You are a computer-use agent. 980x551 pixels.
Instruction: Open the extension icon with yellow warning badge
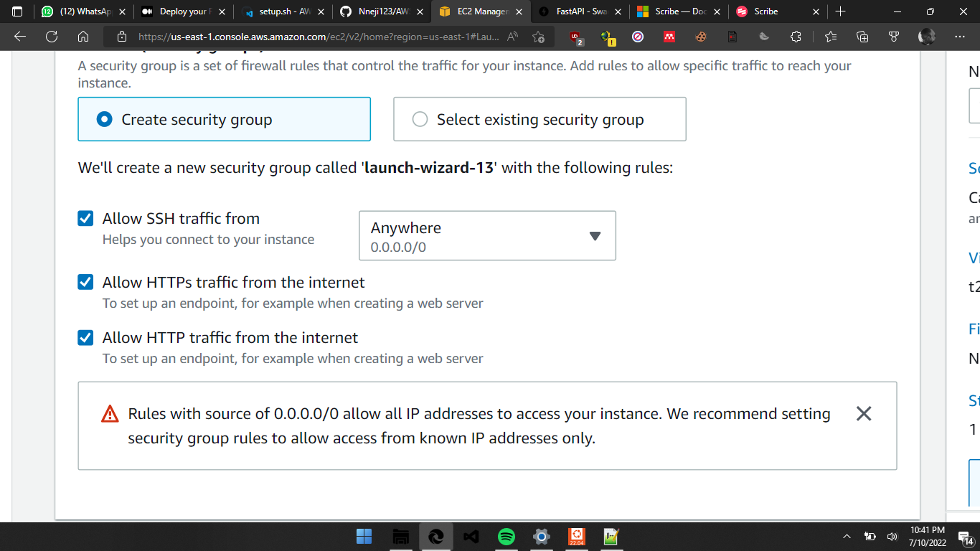pos(608,37)
